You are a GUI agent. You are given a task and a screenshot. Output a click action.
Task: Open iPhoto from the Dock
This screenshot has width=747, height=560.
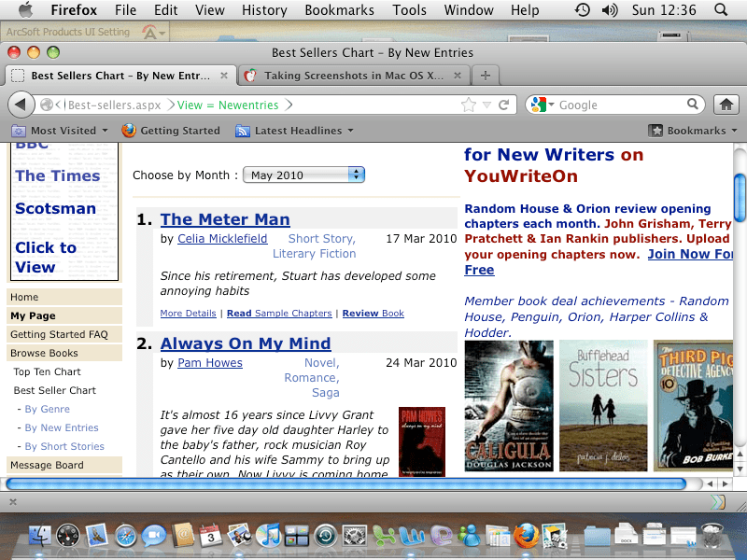[240, 535]
